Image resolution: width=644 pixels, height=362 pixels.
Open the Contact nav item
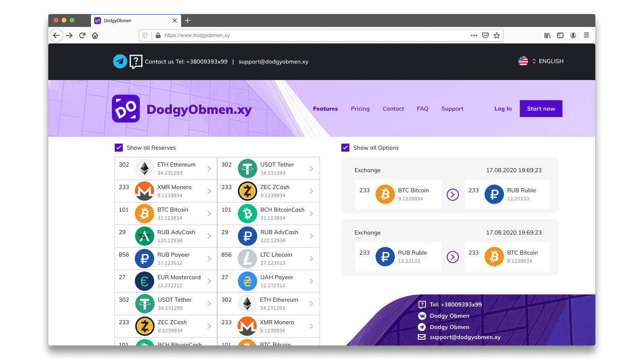393,109
